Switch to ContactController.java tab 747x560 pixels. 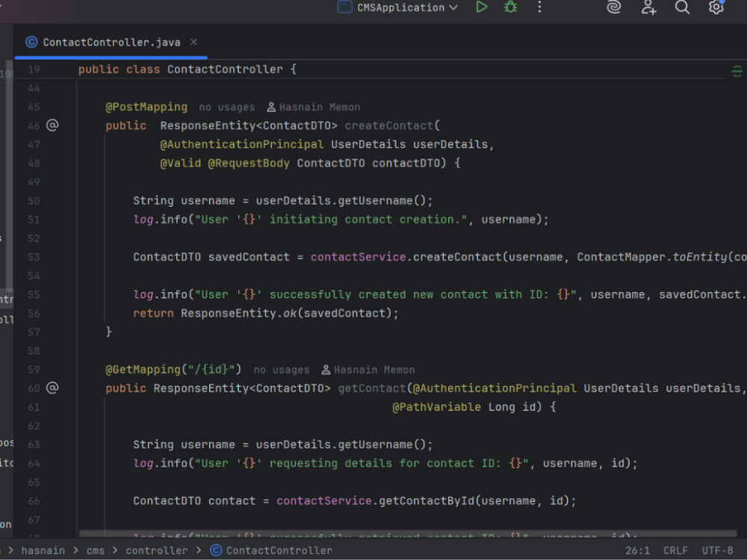(x=111, y=43)
